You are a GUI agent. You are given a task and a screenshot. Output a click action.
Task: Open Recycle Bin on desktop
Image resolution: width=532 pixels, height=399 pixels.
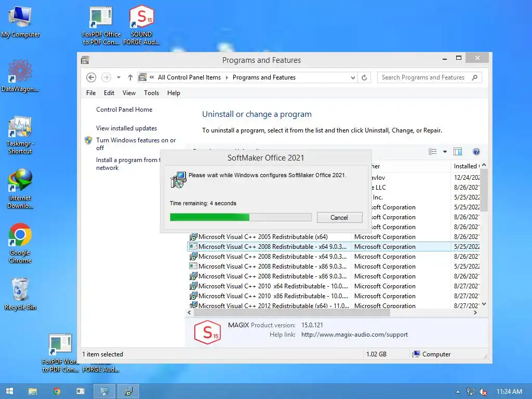(20, 294)
